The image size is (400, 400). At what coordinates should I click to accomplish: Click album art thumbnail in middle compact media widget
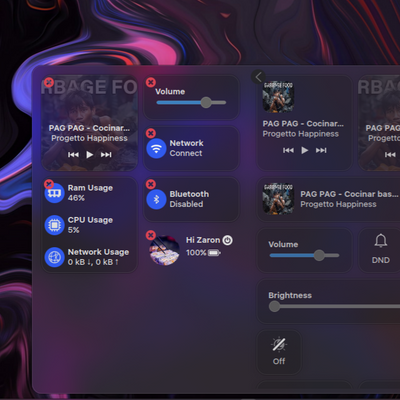pyautogui.click(x=278, y=97)
